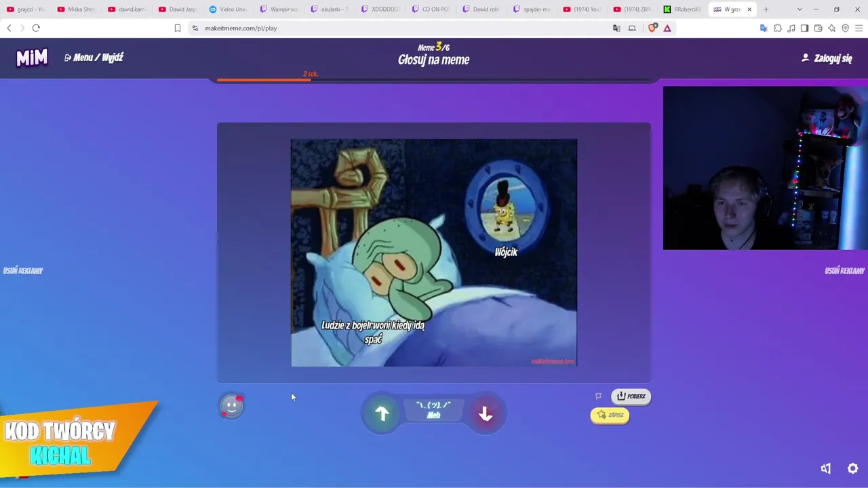Click the 2 sek. timer label
This screenshot has width=868, height=488.
311,74
